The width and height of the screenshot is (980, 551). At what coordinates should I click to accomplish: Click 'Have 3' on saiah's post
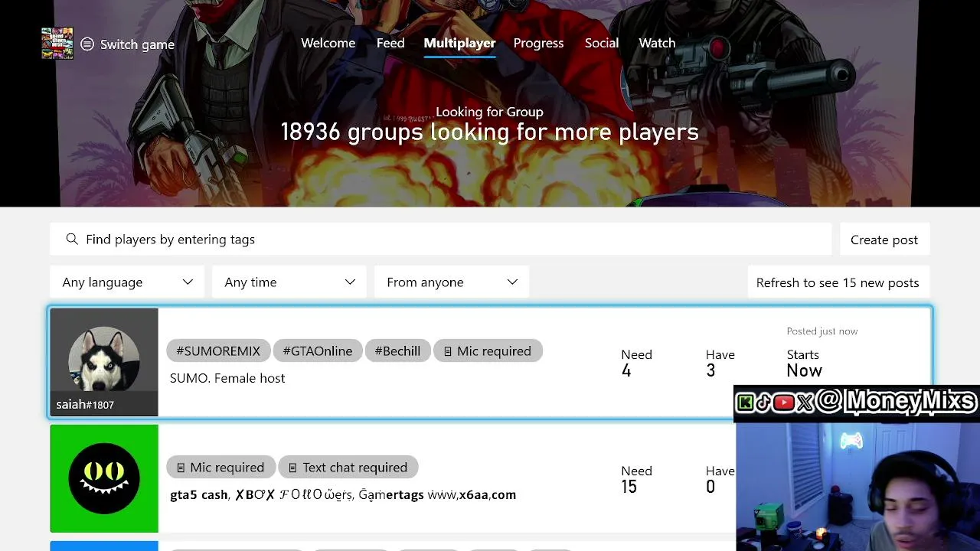click(720, 363)
